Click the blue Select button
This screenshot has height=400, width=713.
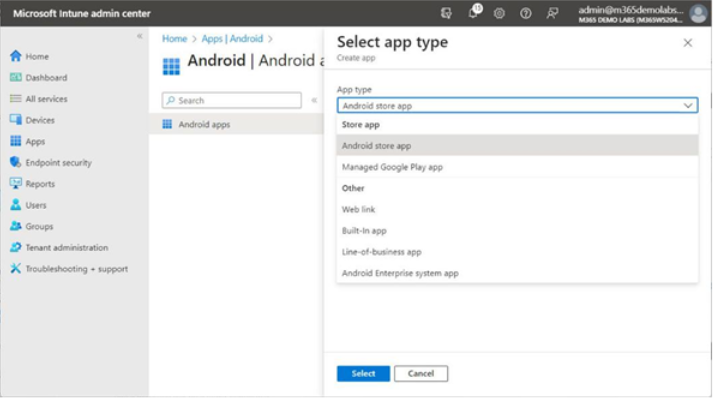[x=363, y=374]
